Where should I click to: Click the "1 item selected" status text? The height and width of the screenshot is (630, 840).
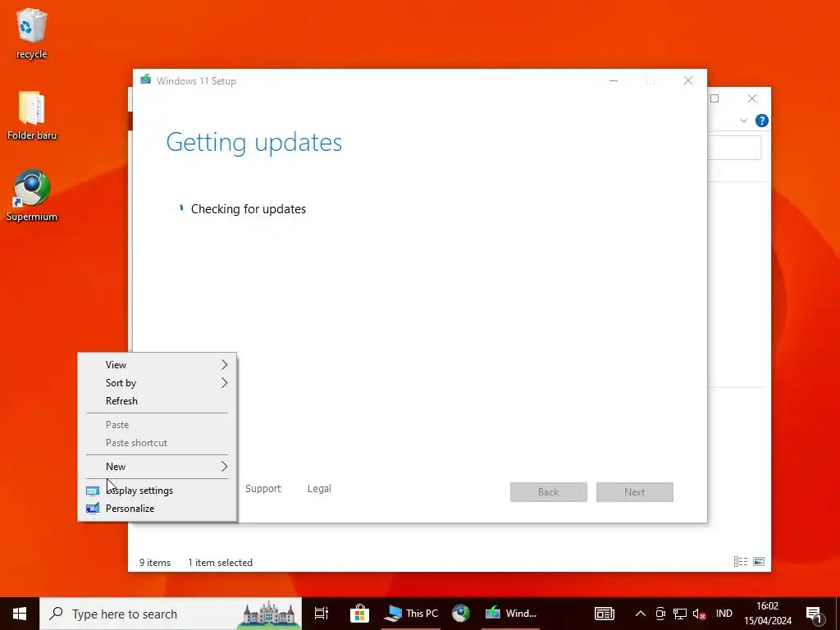point(220,563)
